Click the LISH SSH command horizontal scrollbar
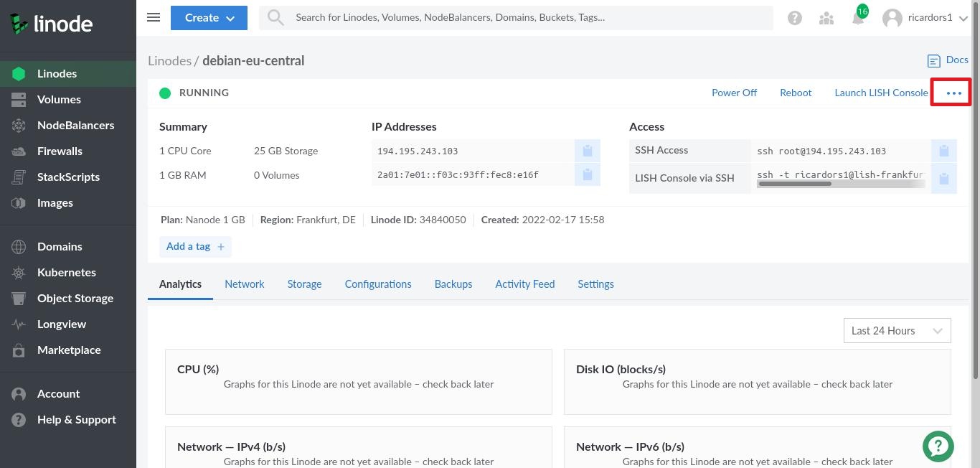This screenshot has width=980, height=468. [795, 184]
